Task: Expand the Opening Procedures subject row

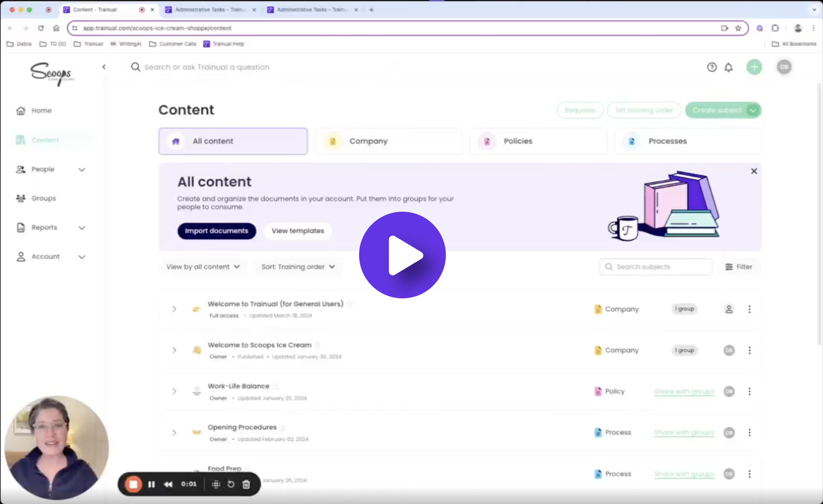Action: [x=174, y=433]
